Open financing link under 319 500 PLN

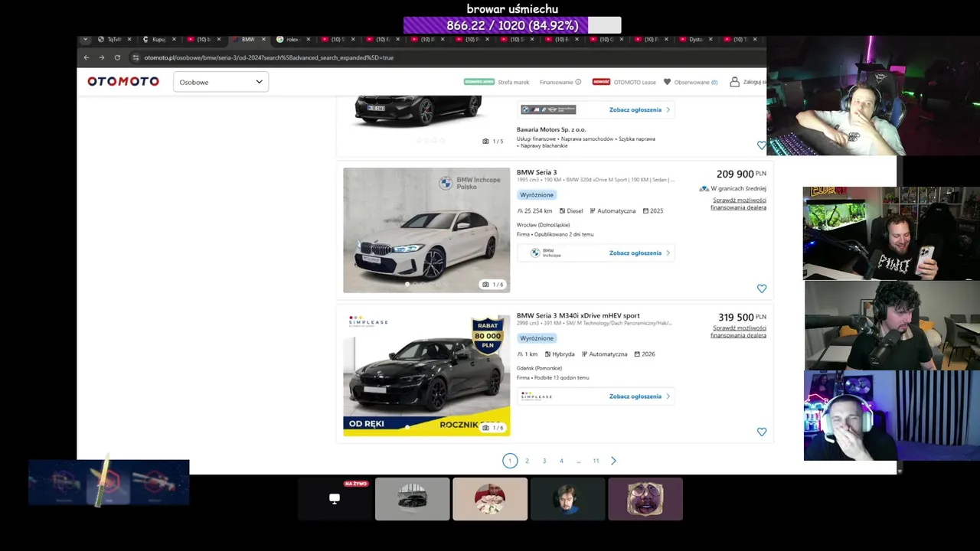(739, 331)
